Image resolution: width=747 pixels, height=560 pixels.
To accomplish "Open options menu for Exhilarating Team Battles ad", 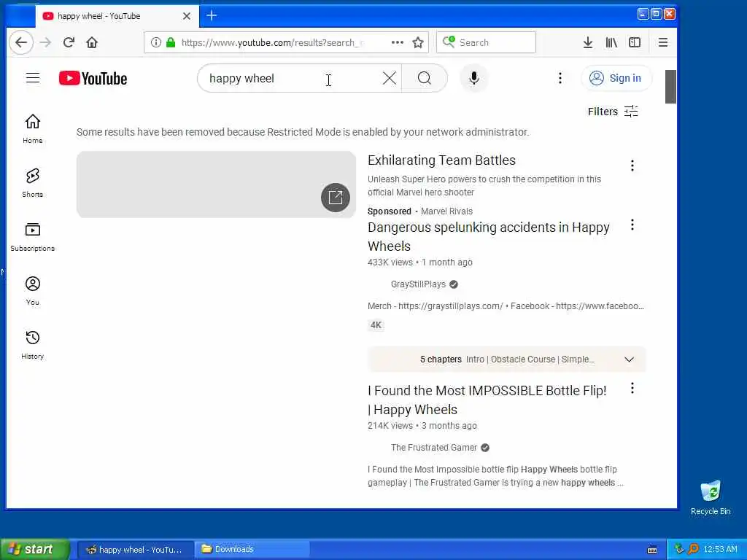I will [632, 166].
